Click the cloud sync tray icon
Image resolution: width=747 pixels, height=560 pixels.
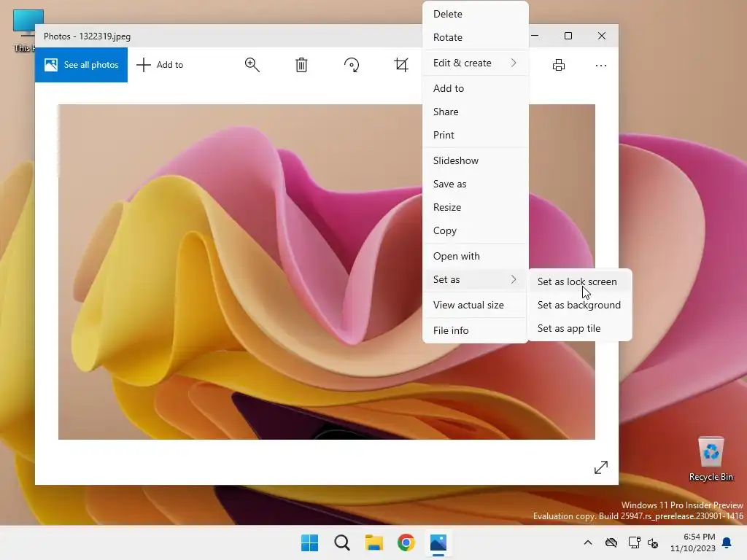coord(611,542)
